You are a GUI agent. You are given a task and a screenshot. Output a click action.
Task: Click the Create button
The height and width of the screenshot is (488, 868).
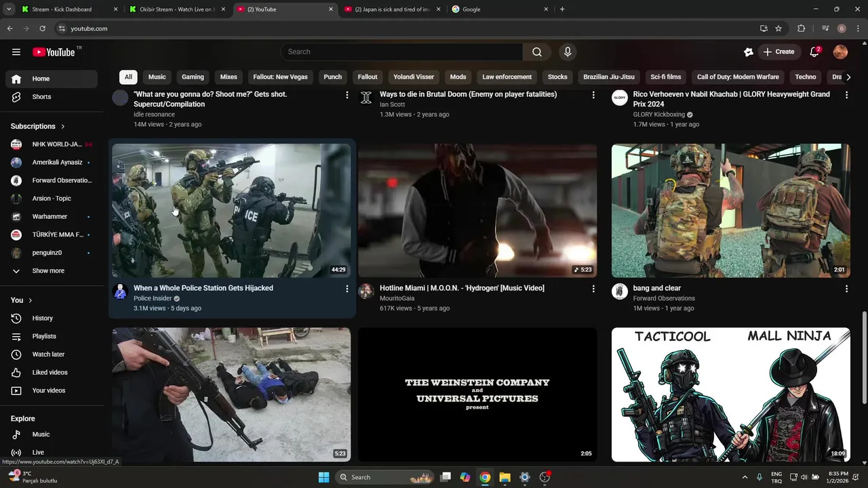pyautogui.click(x=778, y=52)
